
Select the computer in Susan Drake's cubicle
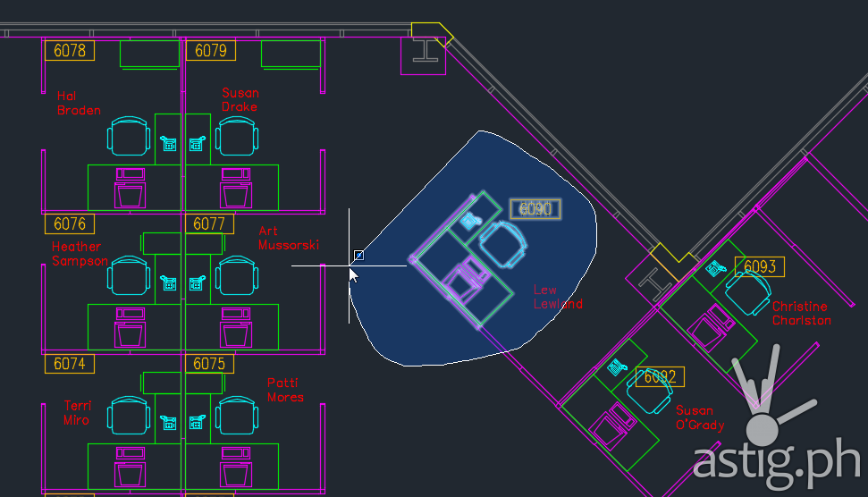[236, 189]
